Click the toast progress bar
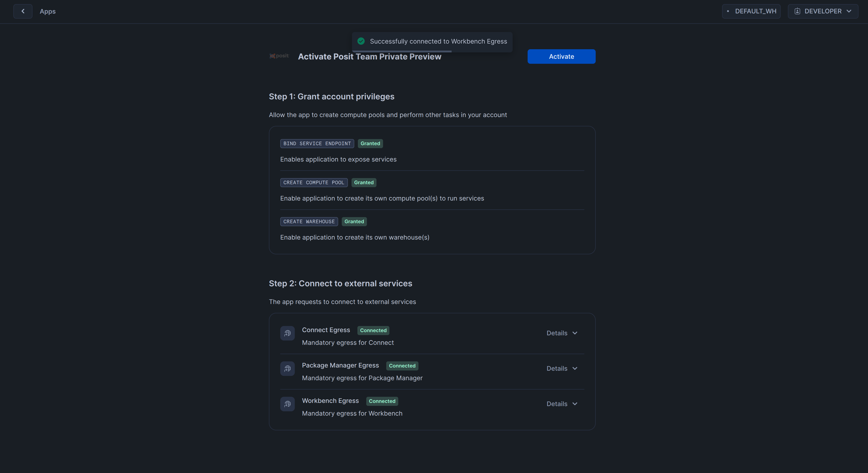The width and height of the screenshot is (868, 473). (x=402, y=51)
